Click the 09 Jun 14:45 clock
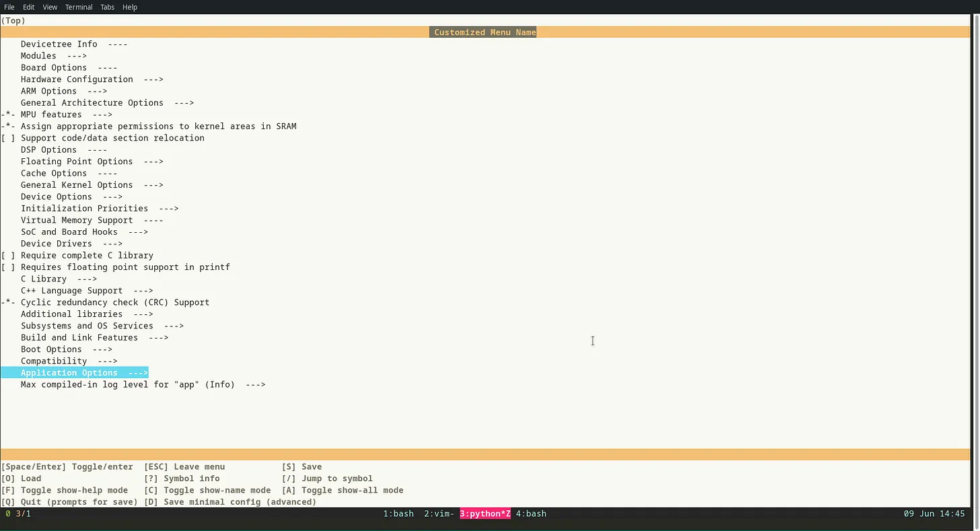This screenshot has height=531, width=980. tap(934, 514)
